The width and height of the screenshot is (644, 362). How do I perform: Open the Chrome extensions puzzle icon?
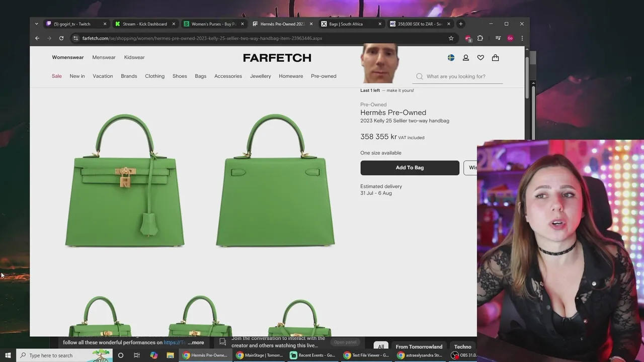pos(480,38)
